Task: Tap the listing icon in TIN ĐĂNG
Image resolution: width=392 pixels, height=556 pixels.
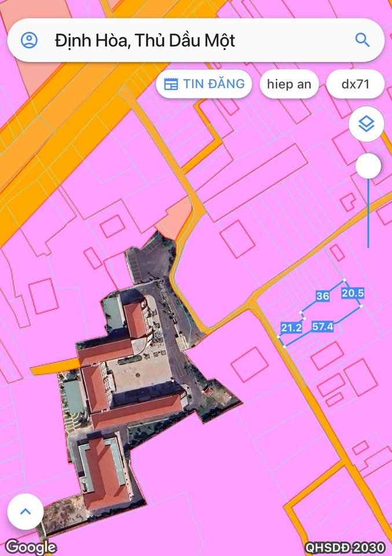Action: click(171, 84)
